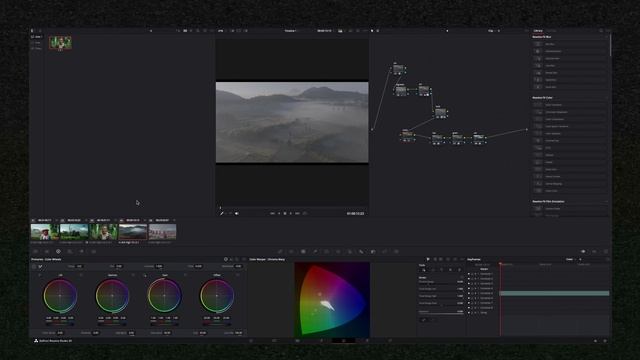Image resolution: width=640 pixels, height=360 pixels.
Task: Open the Camera Raw palette icon
Action: [x=36, y=252]
